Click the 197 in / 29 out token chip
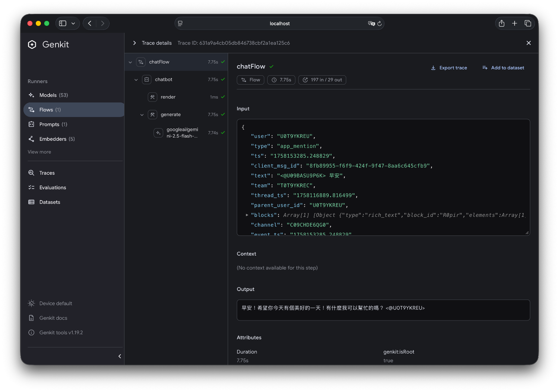 (322, 80)
